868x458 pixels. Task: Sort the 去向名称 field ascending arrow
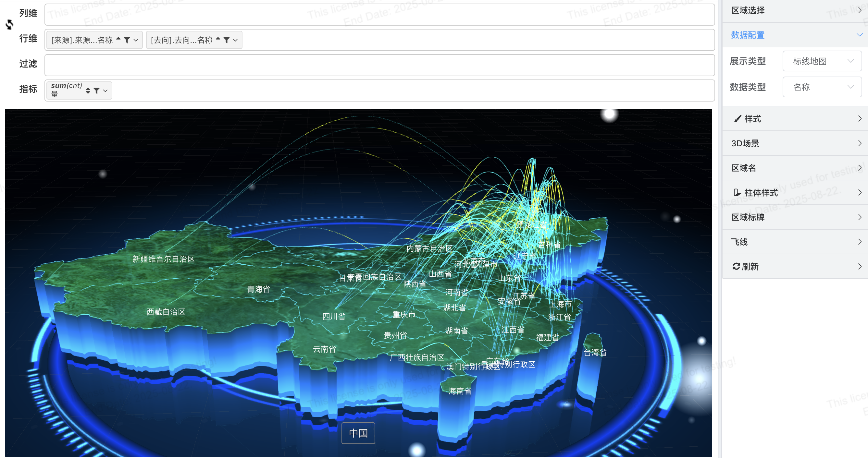click(218, 39)
